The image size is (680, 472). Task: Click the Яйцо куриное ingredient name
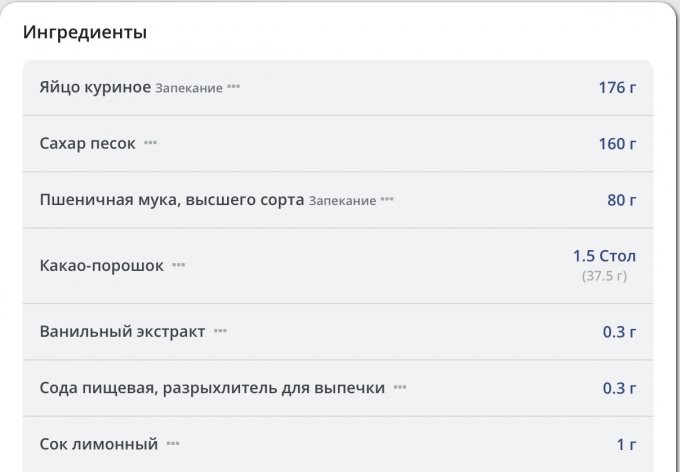95,87
